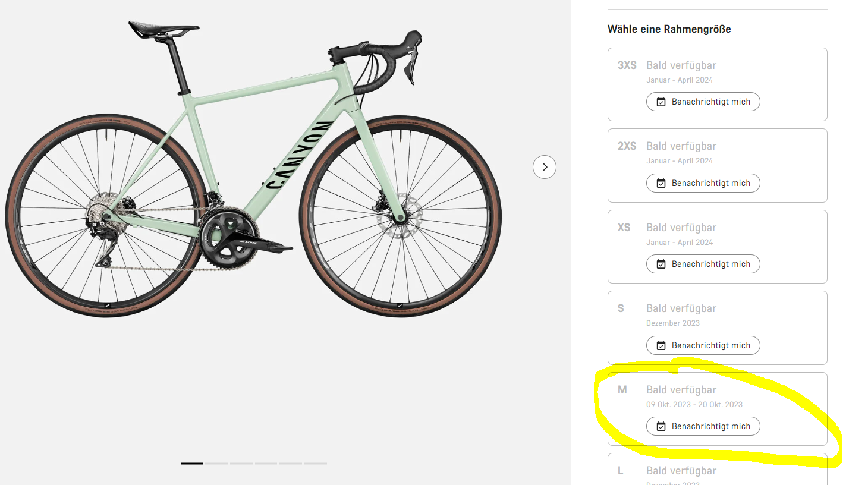This screenshot has height=485, width=868.
Task: Jump to second image via carousel indicator
Action: 216,463
